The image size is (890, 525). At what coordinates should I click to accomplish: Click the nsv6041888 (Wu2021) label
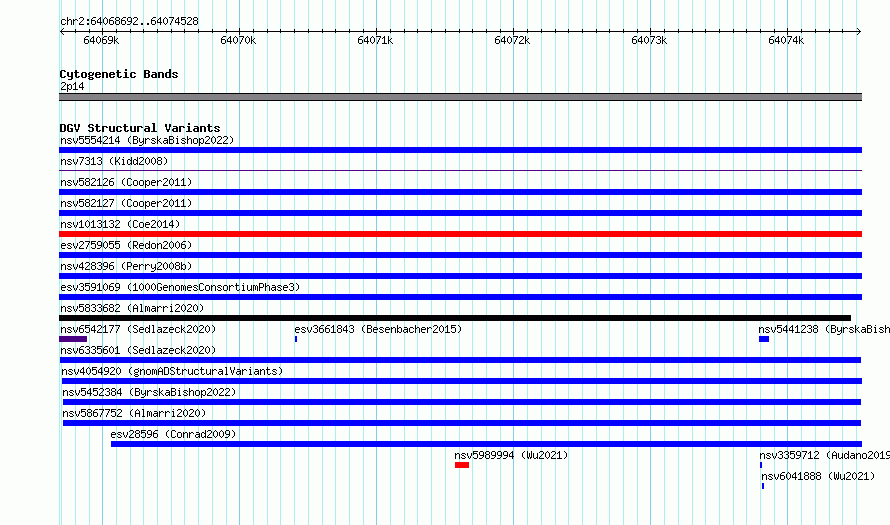point(818,476)
